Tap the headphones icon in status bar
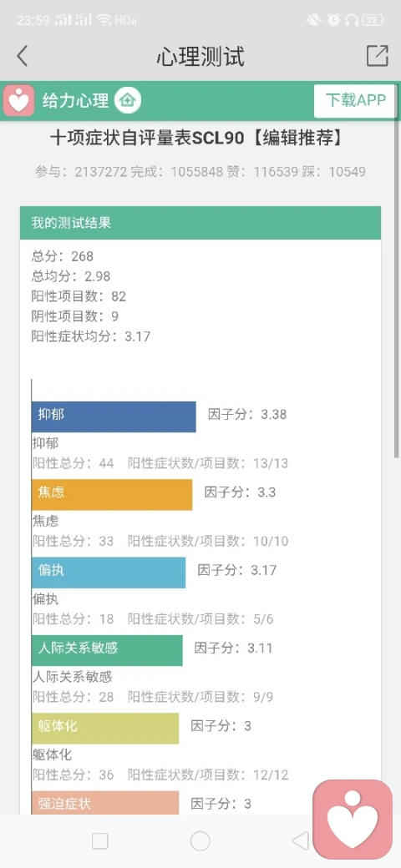Viewport: 401px width, 868px height. [351, 21]
